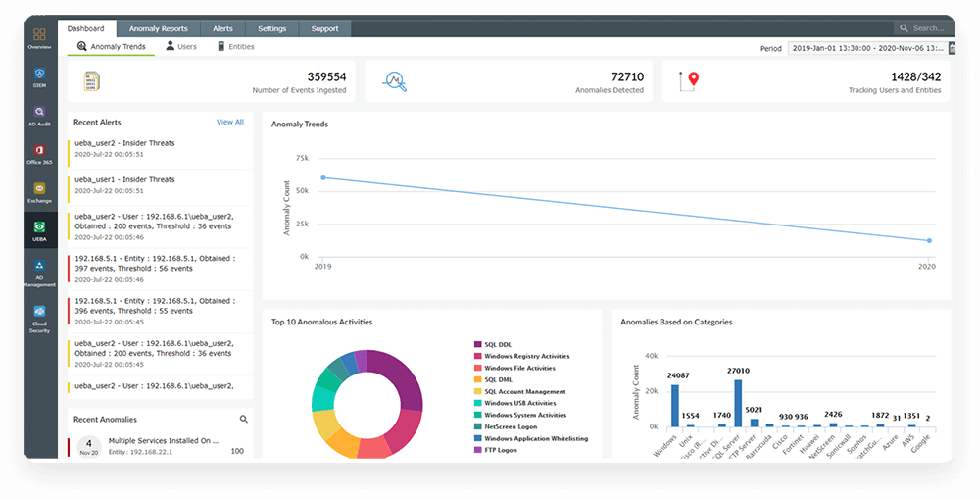Viewport: 980px width, 499px height.
Task: Click View All in Recent Alerts
Action: pos(230,123)
